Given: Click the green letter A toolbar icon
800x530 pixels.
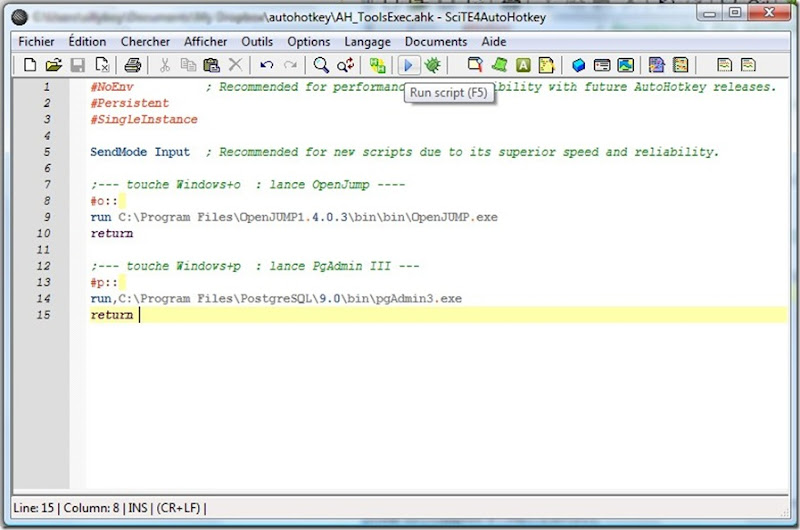Looking at the screenshot, I should click(x=523, y=65).
